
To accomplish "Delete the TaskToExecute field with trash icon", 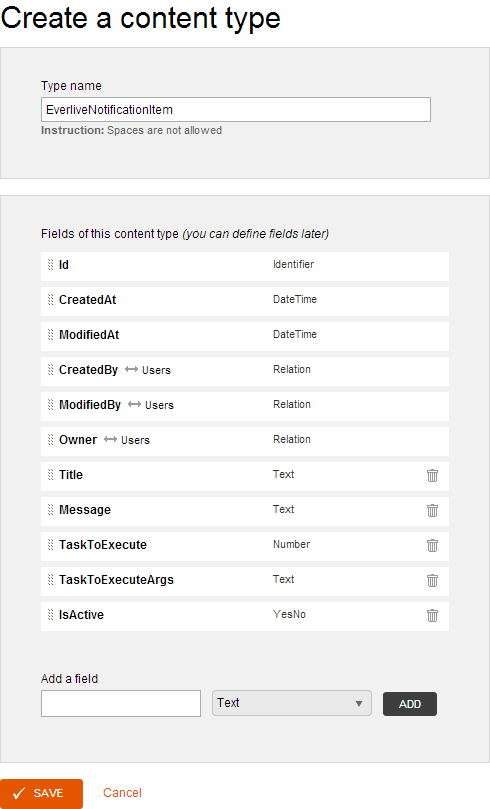I will (x=432, y=545).
